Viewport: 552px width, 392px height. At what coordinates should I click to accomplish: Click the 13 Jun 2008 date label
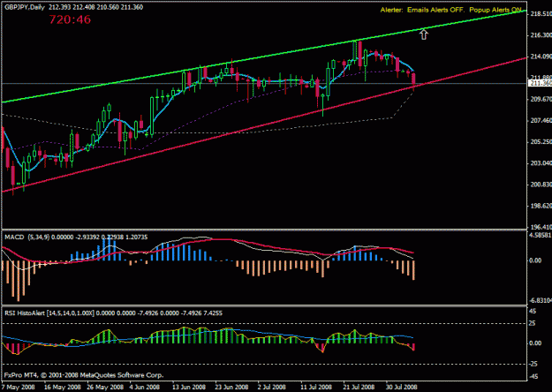[189, 387]
